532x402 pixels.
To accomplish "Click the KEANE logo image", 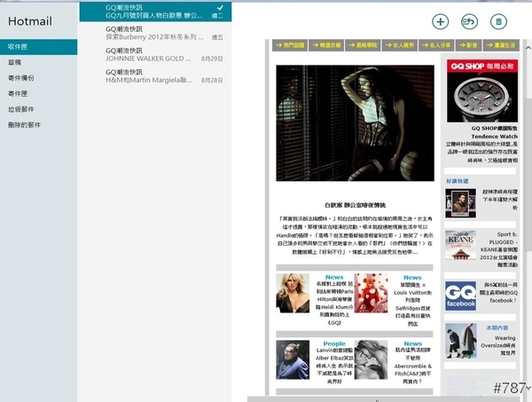I will click(460, 244).
